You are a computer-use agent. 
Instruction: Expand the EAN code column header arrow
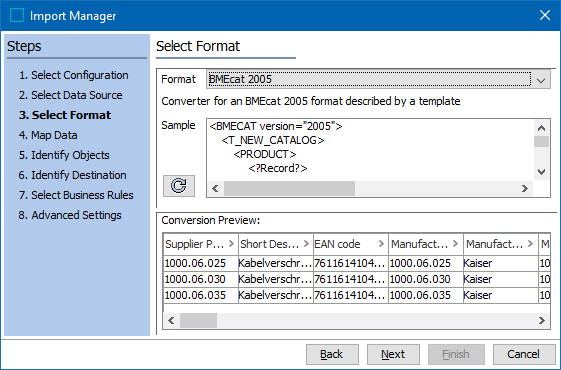381,244
